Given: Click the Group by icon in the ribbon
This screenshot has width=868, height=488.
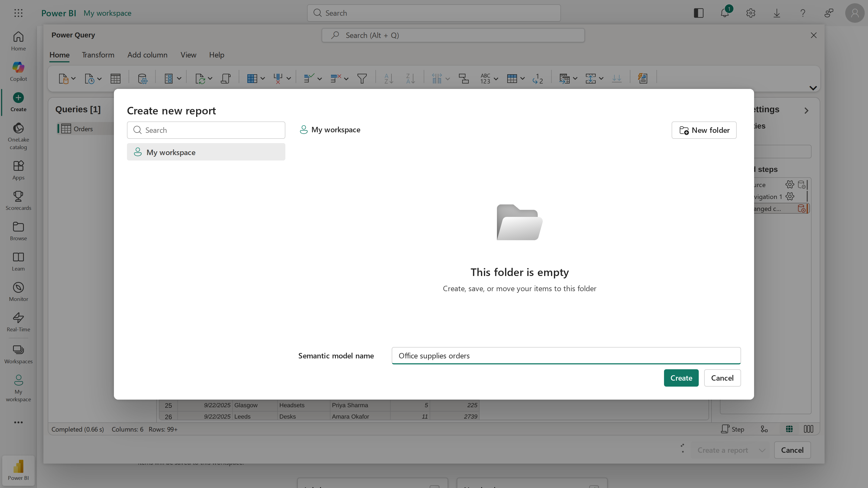Looking at the screenshot, I should point(464,78).
